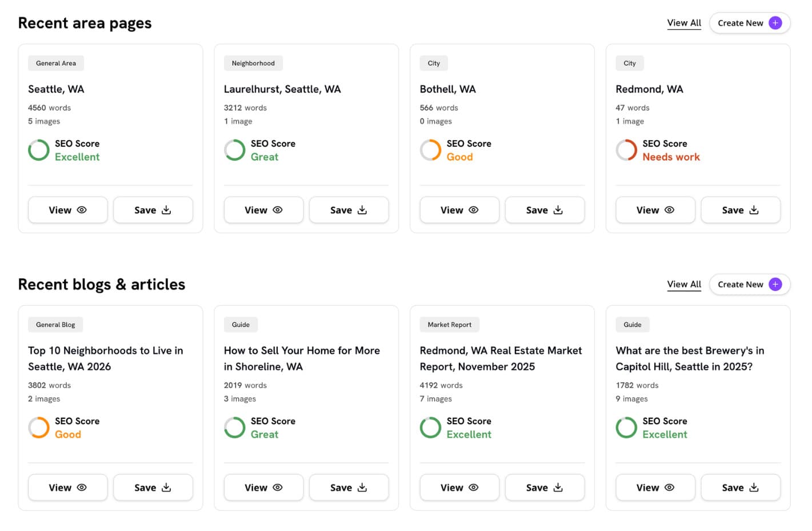Click the Needs work SEO score ring on Redmond, WA

[626, 150]
